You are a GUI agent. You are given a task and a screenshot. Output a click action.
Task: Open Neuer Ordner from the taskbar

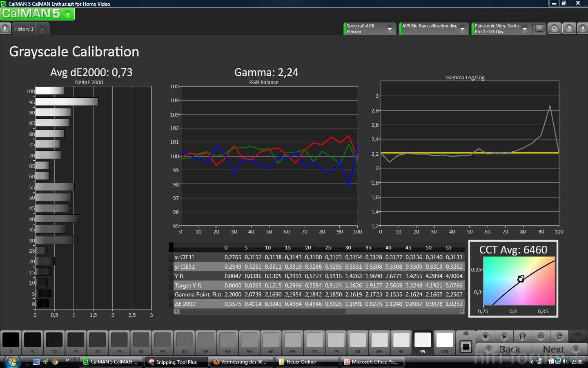(307, 362)
